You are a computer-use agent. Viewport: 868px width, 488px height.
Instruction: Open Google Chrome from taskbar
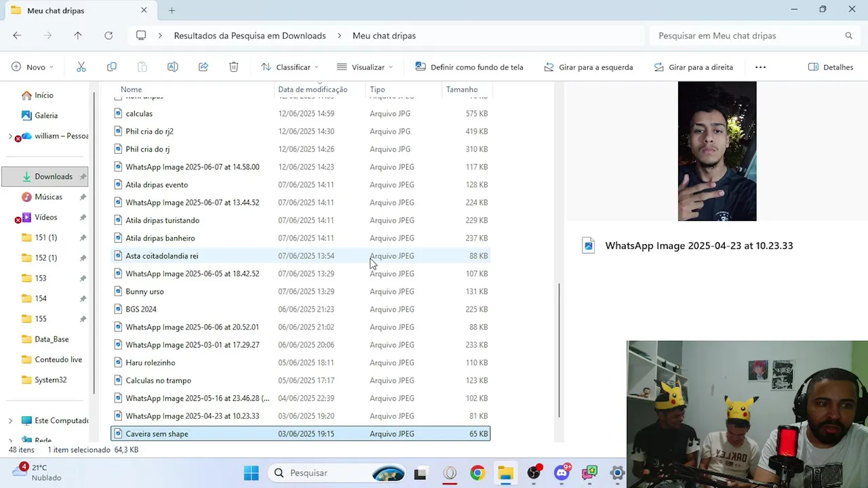point(477,472)
